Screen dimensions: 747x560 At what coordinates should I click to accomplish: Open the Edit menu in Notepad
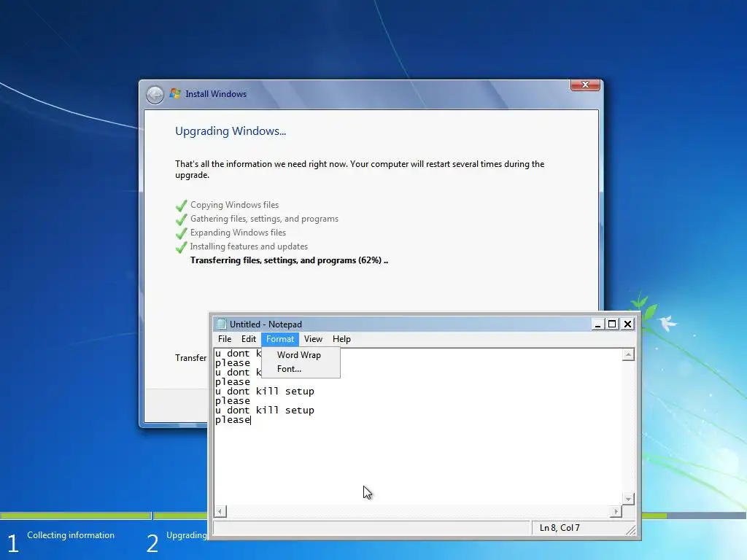coord(248,339)
